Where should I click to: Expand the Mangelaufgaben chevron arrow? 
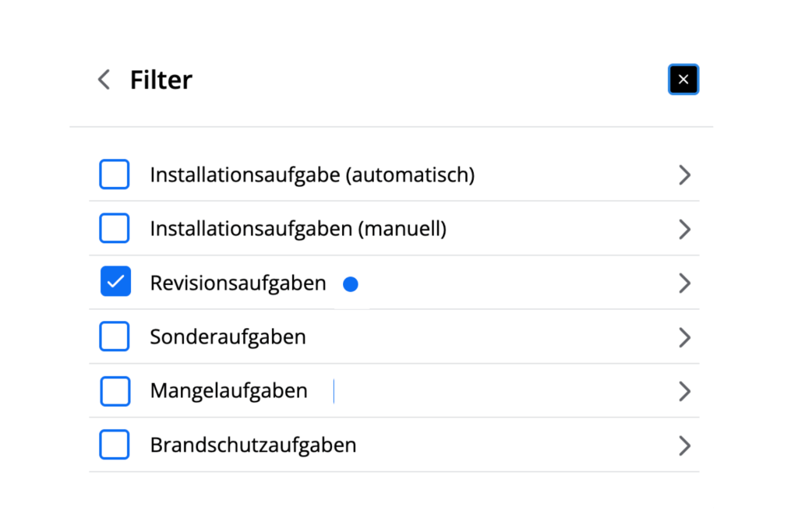coord(684,391)
